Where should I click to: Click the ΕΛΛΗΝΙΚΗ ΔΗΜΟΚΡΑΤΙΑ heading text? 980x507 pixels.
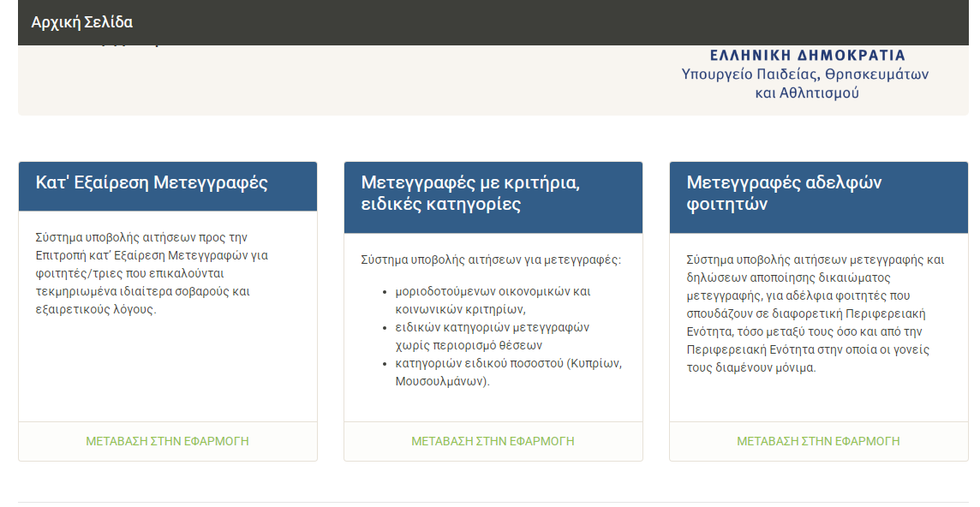(x=807, y=56)
